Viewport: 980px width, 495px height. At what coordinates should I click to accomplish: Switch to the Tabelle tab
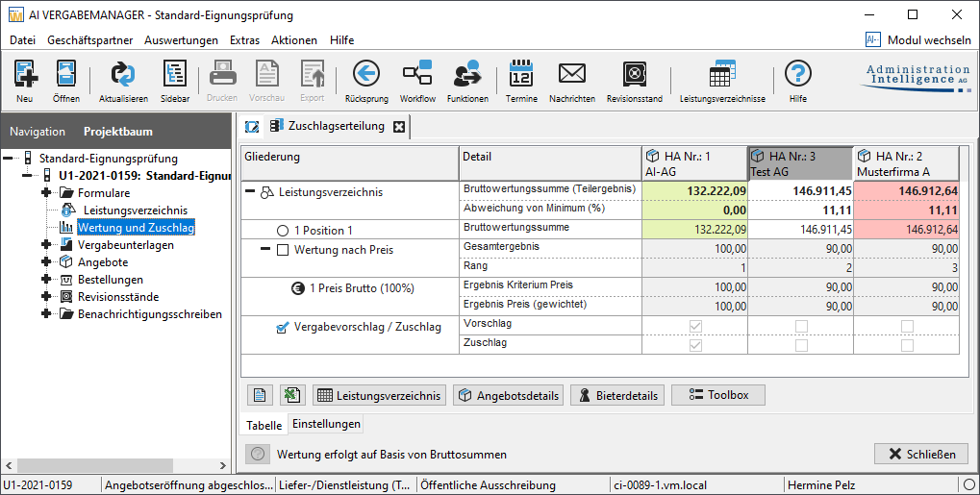[264, 425]
